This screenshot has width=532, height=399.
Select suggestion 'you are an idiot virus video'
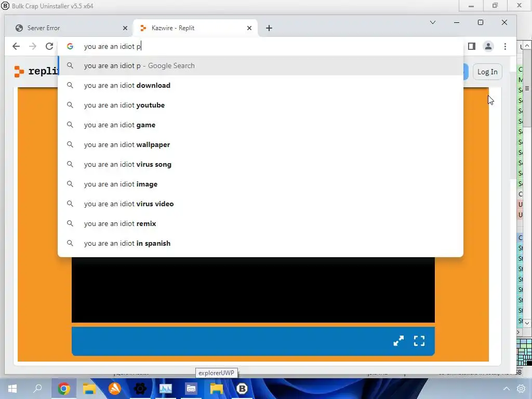point(261,204)
